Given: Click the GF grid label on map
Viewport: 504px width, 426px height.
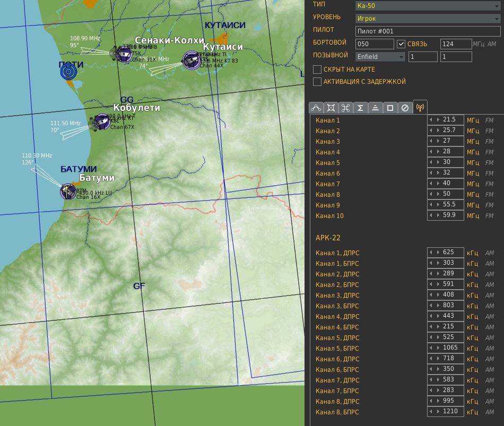Looking at the screenshot, I should pos(139,286).
